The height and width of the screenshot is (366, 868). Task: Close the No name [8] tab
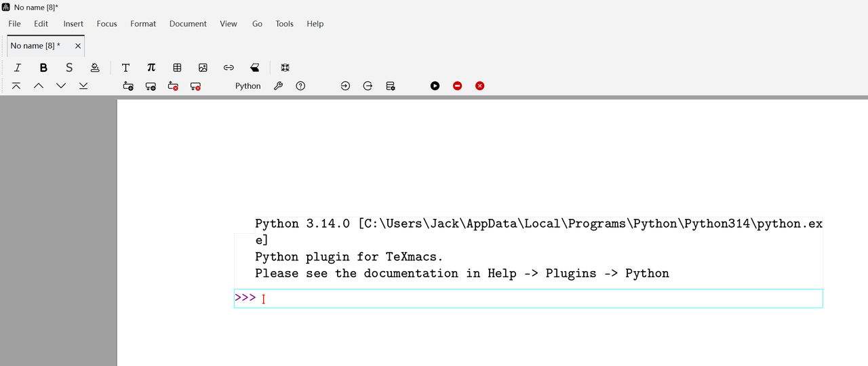(78, 46)
